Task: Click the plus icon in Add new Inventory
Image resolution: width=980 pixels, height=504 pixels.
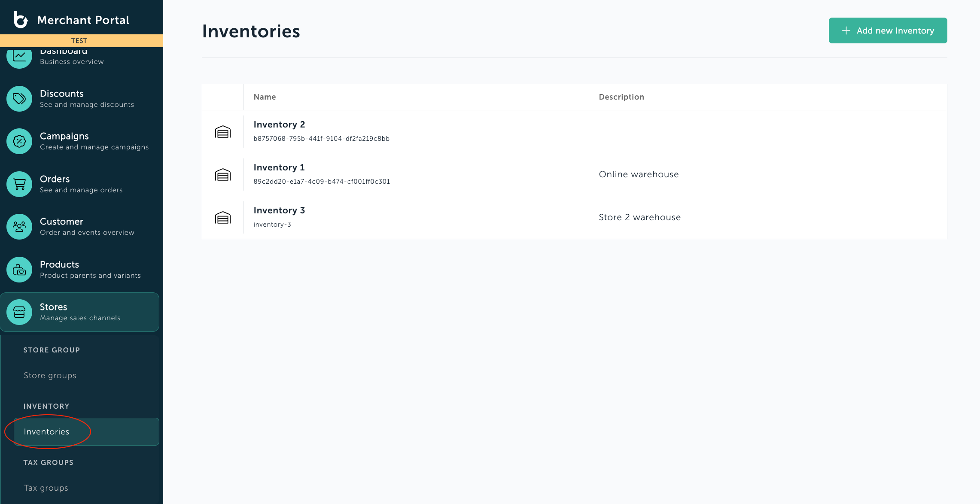Action: coord(846,30)
